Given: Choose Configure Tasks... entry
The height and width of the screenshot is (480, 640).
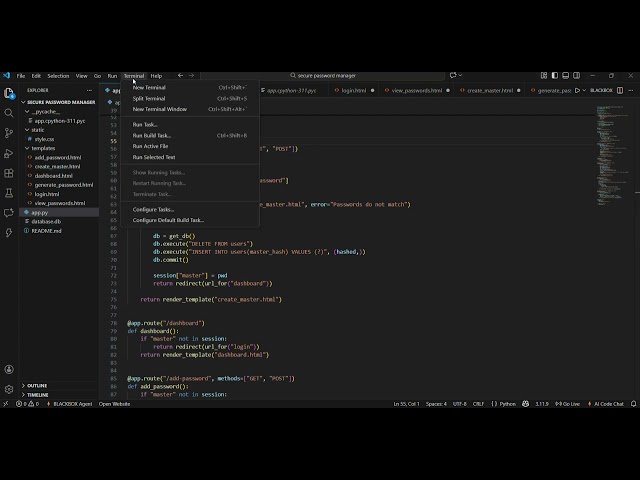Looking at the screenshot, I should [x=190, y=209].
